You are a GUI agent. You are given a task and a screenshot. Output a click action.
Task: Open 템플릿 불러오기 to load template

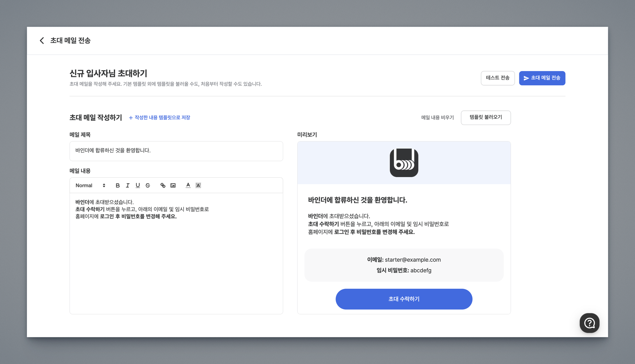pyautogui.click(x=486, y=118)
